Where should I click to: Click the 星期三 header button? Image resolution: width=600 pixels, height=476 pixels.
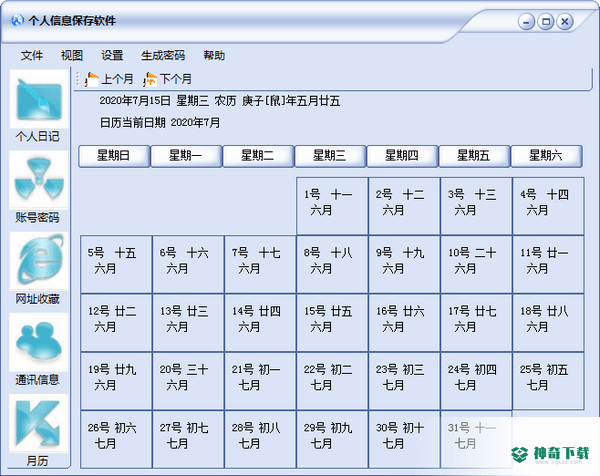click(330, 156)
